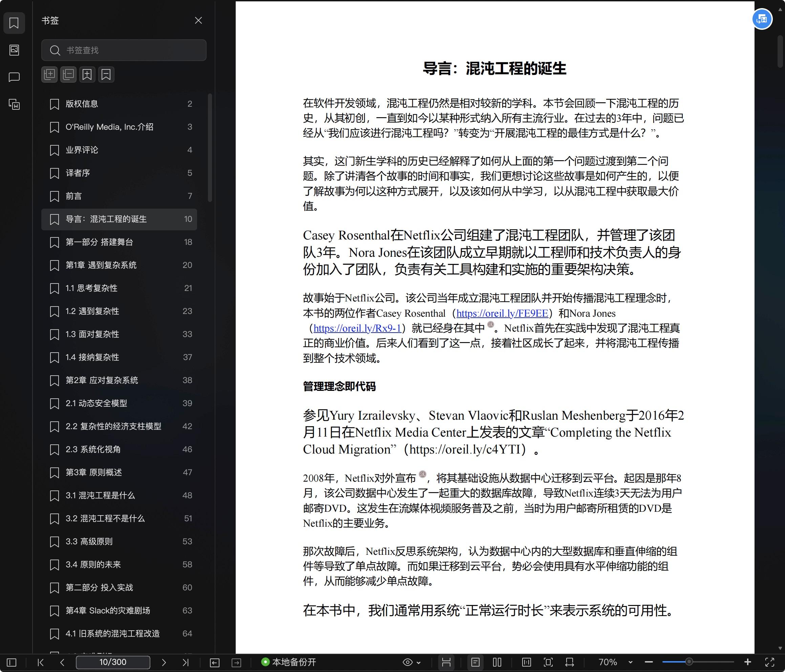Click the bookmark search field
The width and height of the screenshot is (785, 672).
click(x=124, y=50)
